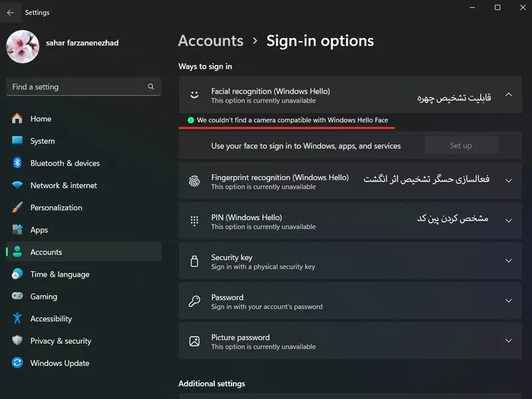This screenshot has width=532, height=399.
Task: Select Apps in the sidebar
Action: 84,229
